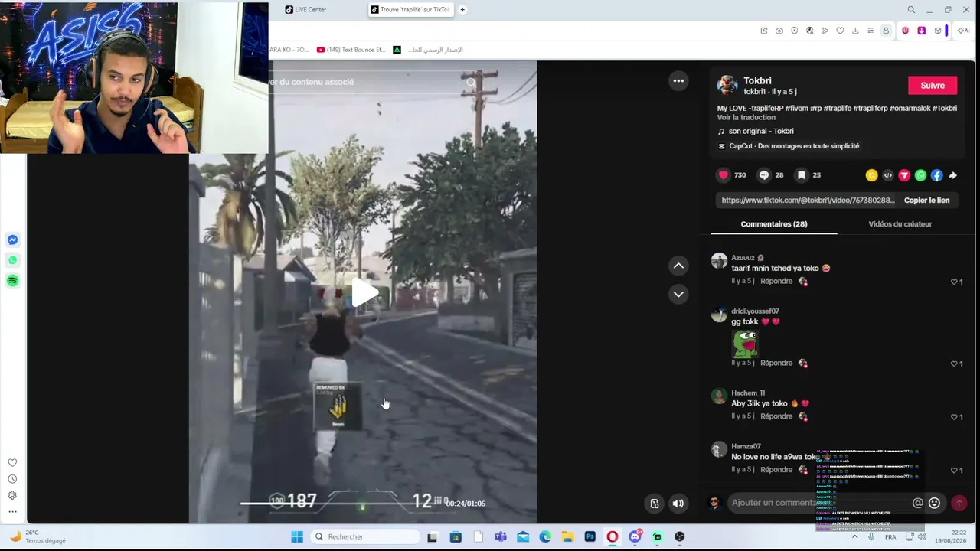The width and height of the screenshot is (980, 551).
Task: Open Opera sidebar bookmarks heart
Action: click(x=12, y=463)
